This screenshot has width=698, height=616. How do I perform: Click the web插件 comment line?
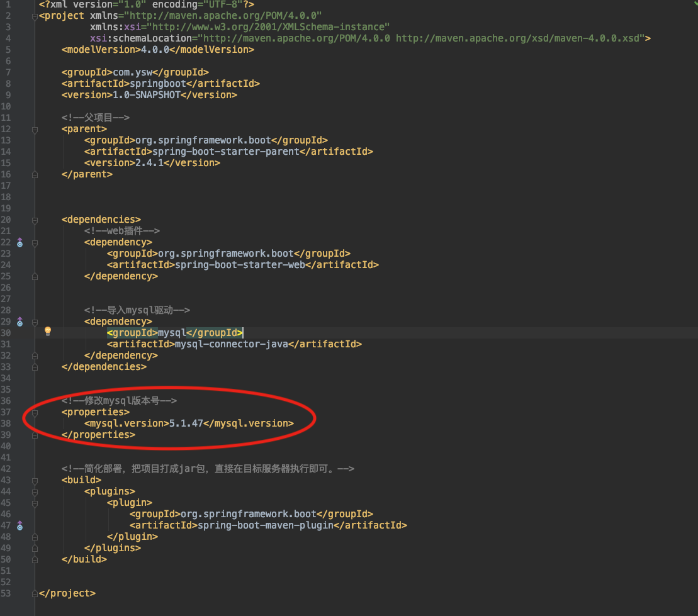point(122,231)
